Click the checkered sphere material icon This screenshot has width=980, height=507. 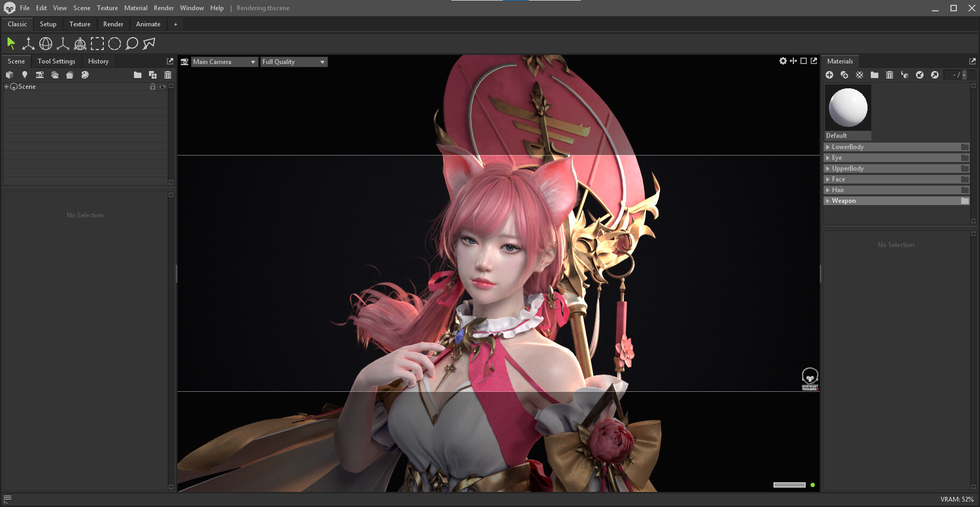[x=860, y=75]
